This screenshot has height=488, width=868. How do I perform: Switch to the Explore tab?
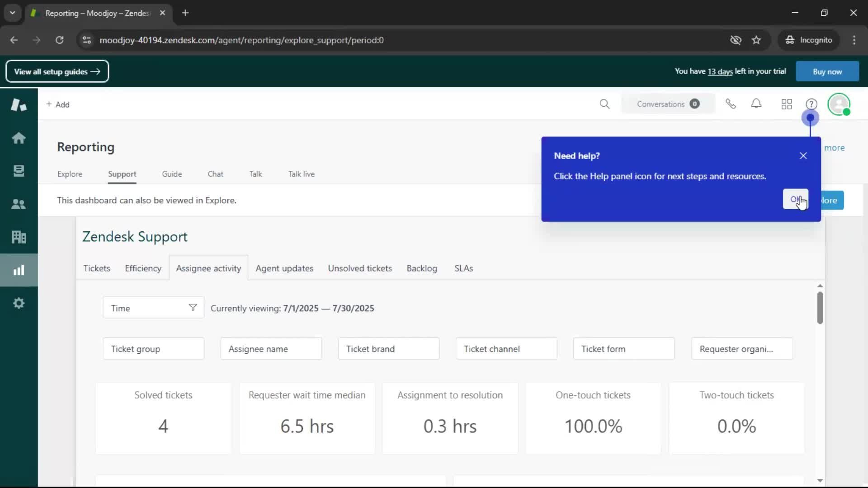70,174
